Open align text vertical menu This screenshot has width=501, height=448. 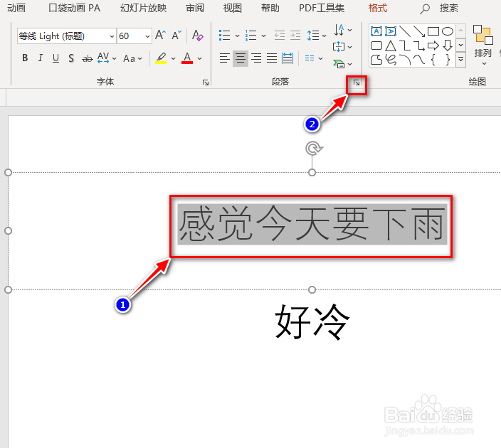tap(342, 47)
